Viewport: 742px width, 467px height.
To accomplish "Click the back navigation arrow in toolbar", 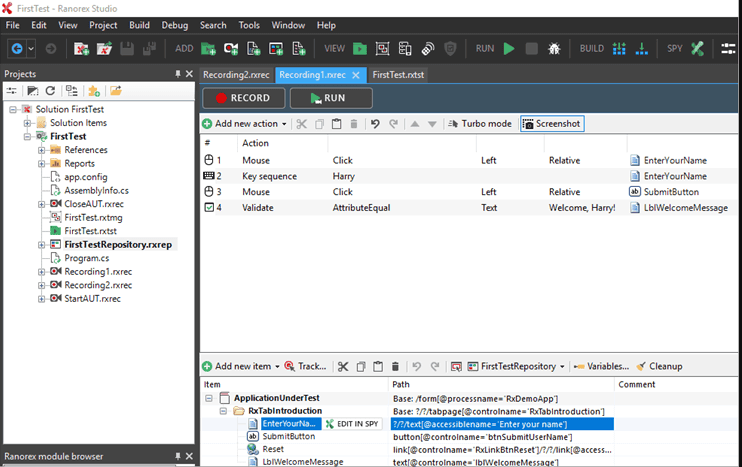I will click(x=17, y=48).
